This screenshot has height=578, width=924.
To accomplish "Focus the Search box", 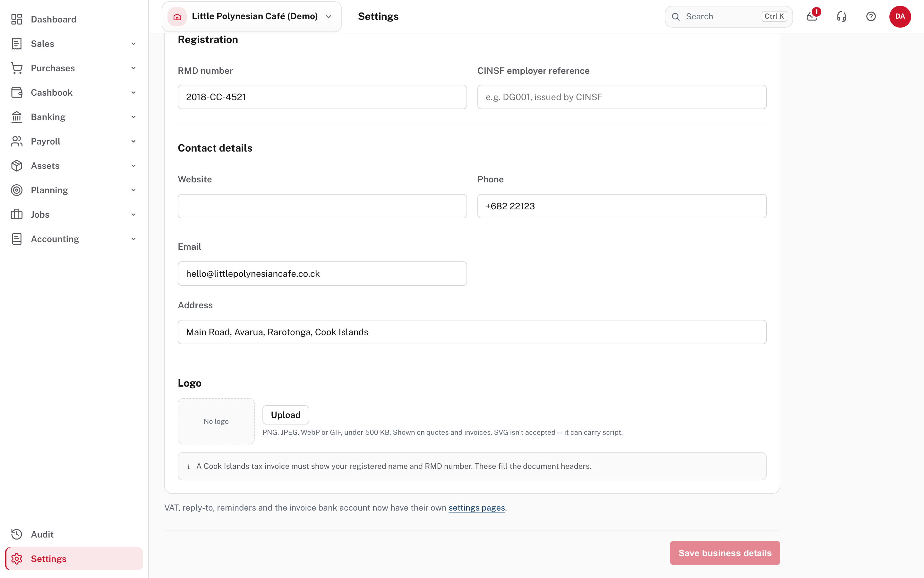I will click(x=729, y=16).
